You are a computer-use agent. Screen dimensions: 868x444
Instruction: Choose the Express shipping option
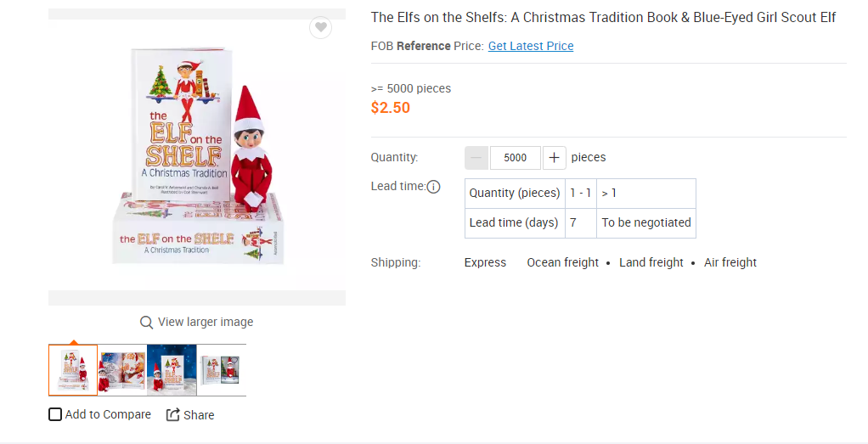(x=485, y=262)
